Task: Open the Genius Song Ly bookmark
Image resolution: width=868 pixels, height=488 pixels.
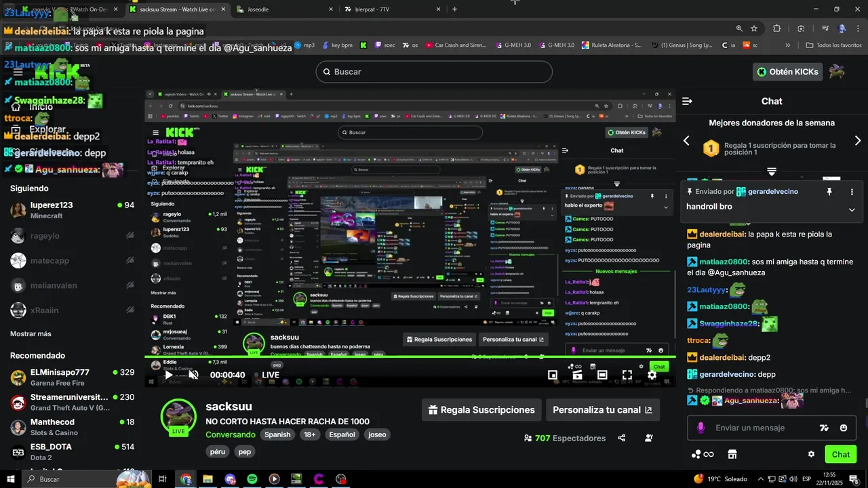Action: [x=682, y=45]
